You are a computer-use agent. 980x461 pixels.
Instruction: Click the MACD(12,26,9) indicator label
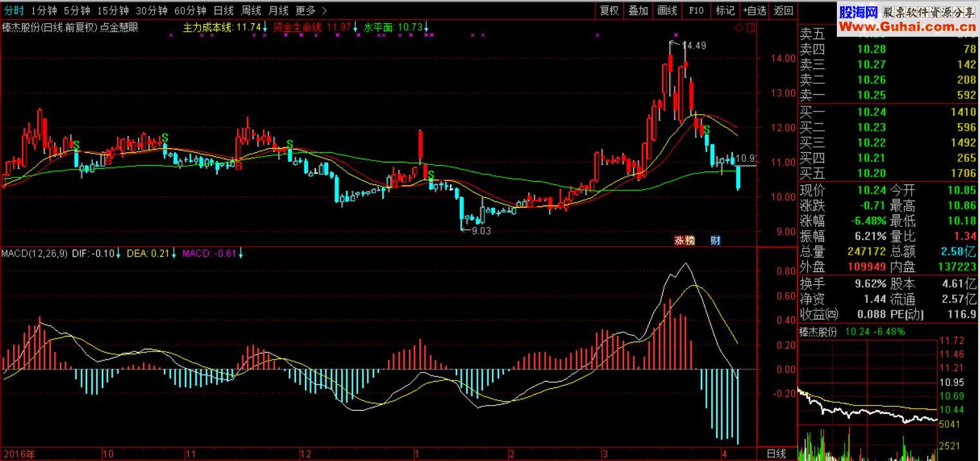pos(34,253)
